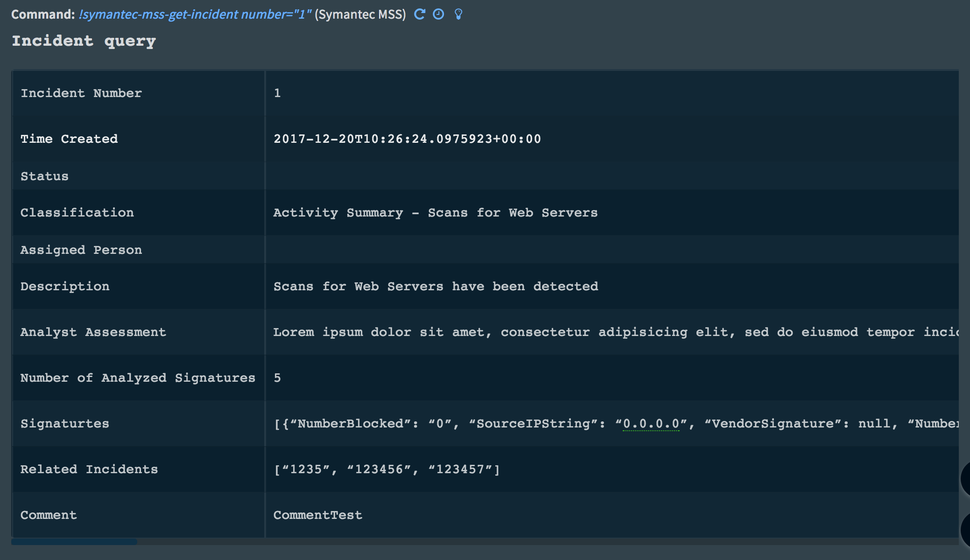
Task: Click the lower dark circle at right edge
Action: 965,529
